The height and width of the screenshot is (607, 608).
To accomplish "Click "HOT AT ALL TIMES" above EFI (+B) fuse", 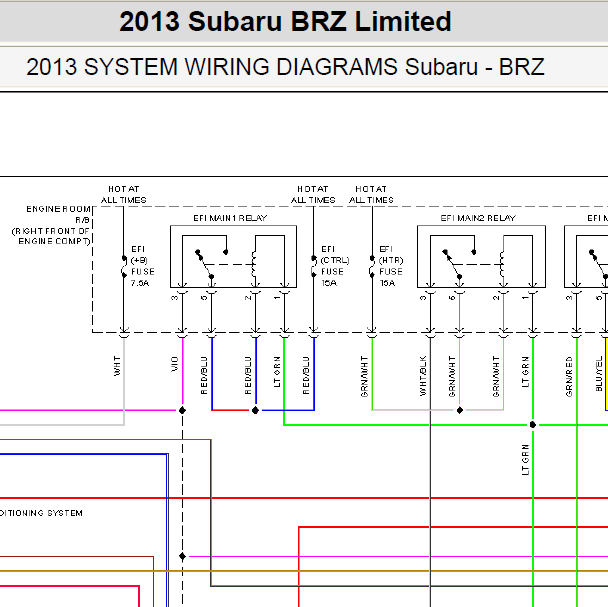I will pos(123,194).
